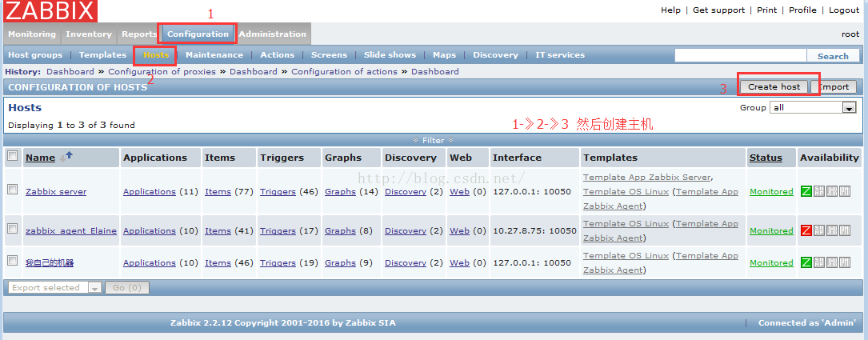
Task: Open Items link with count (77)
Action: tap(218, 191)
